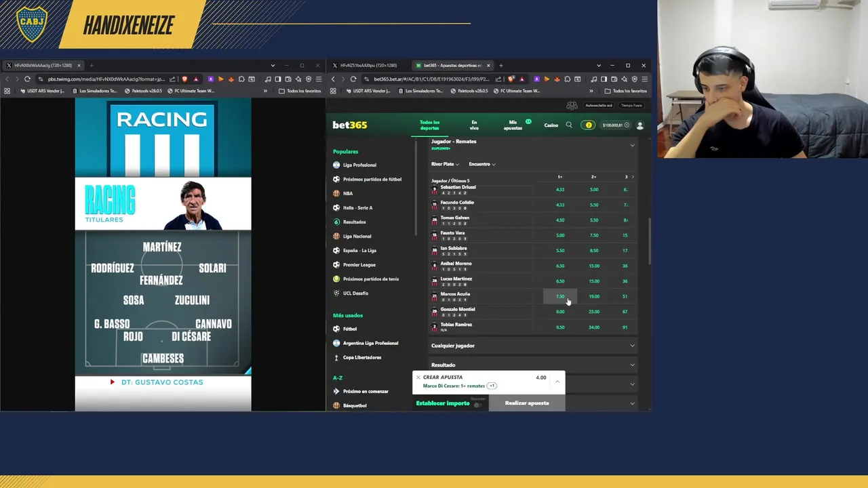This screenshot has width=868, height=488.
Task: Click the bet365 address bar URL
Action: pyautogui.click(x=431, y=79)
